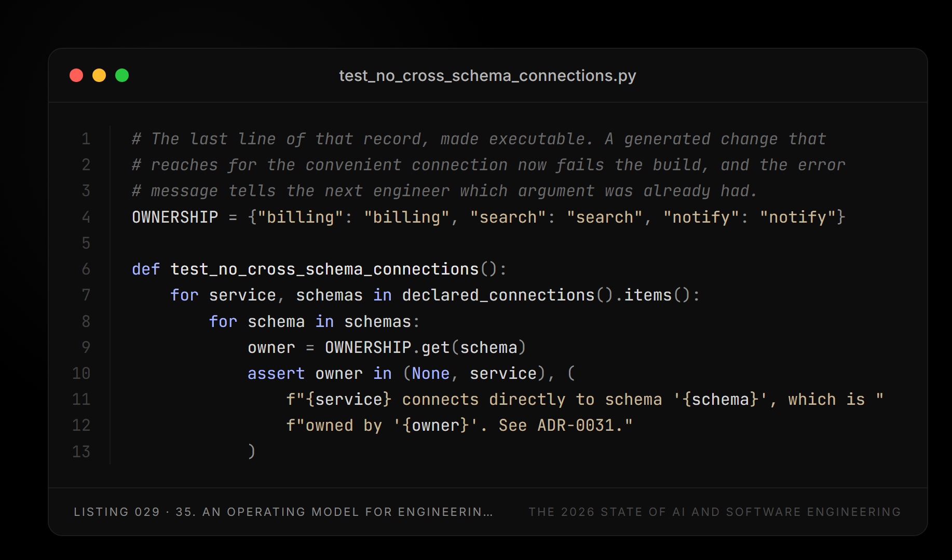Click the yellow minimize window dot
This screenshot has height=560, width=952.
coord(99,75)
